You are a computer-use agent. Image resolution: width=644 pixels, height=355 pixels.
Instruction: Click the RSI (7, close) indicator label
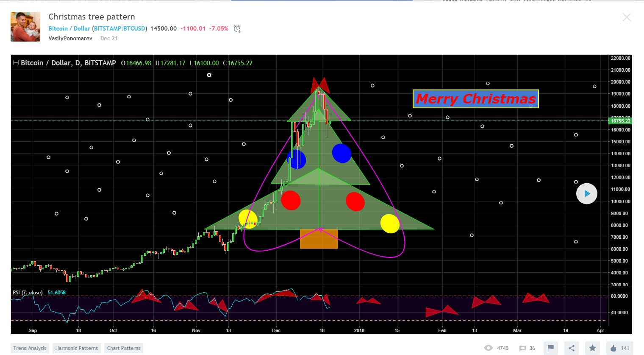28,293
